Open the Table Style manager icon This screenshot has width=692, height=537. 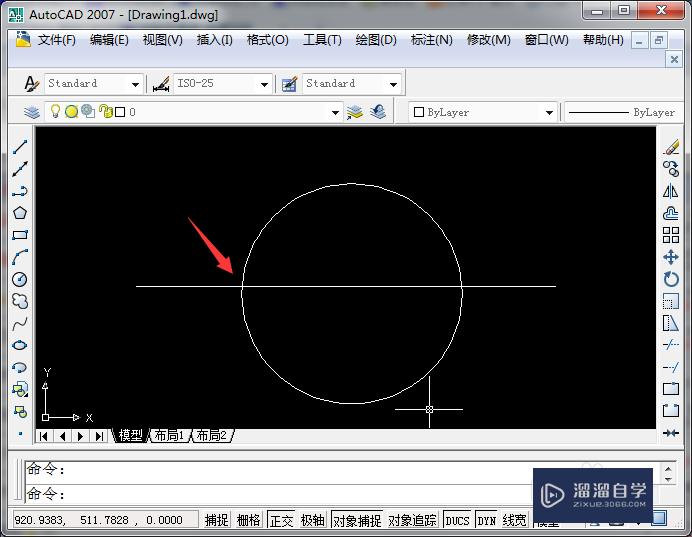click(290, 83)
